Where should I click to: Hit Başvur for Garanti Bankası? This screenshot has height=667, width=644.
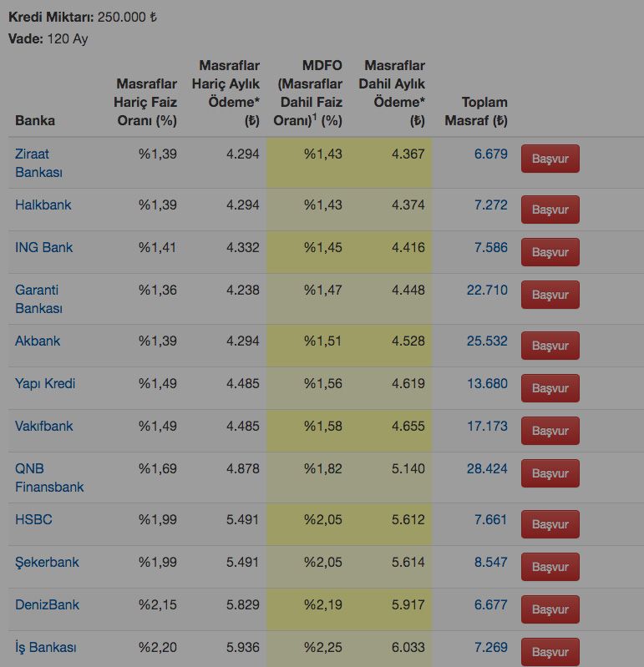pyautogui.click(x=550, y=295)
